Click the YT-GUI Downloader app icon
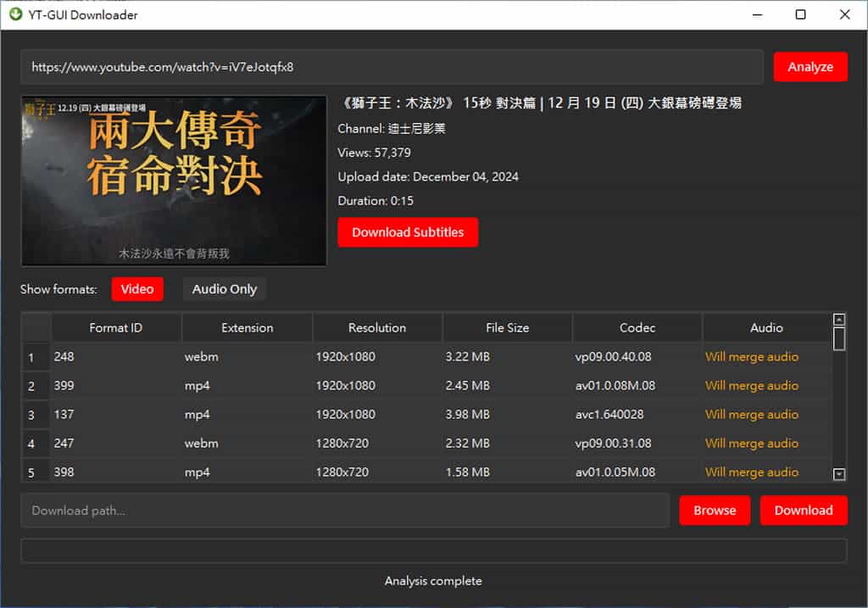This screenshot has width=868, height=608. pos(14,14)
